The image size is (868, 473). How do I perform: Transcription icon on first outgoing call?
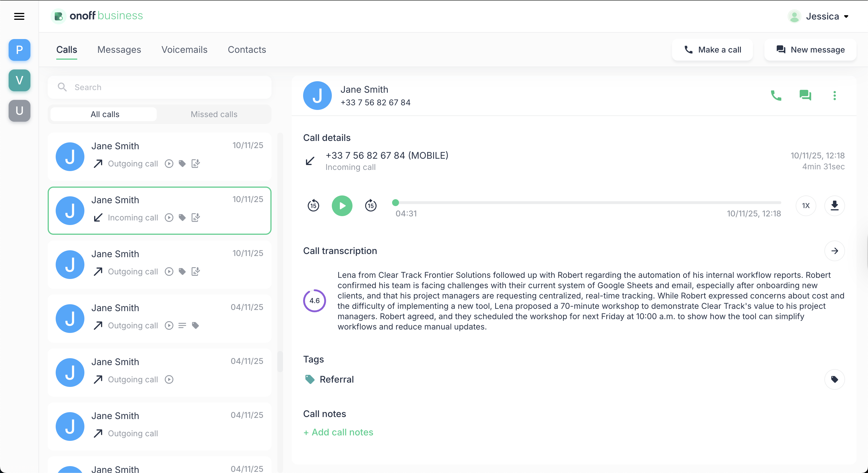coord(196,164)
